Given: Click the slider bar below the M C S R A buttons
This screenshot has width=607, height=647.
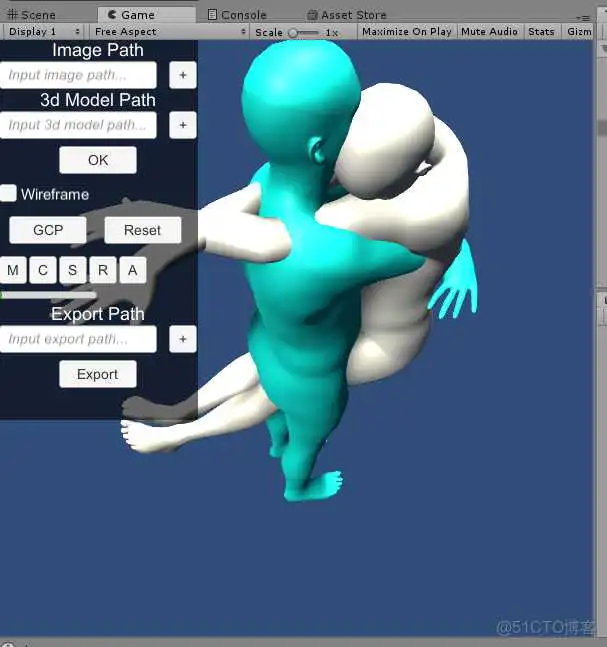Looking at the screenshot, I should coord(48,295).
